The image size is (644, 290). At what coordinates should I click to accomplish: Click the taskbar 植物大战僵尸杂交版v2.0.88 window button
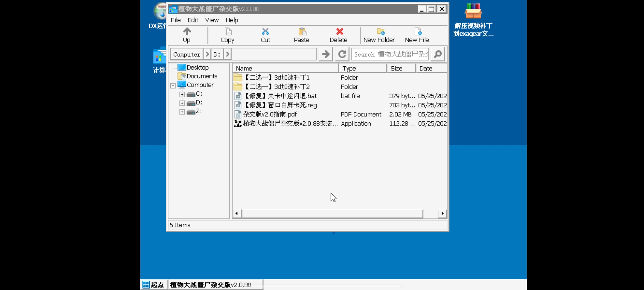click(215, 285)
